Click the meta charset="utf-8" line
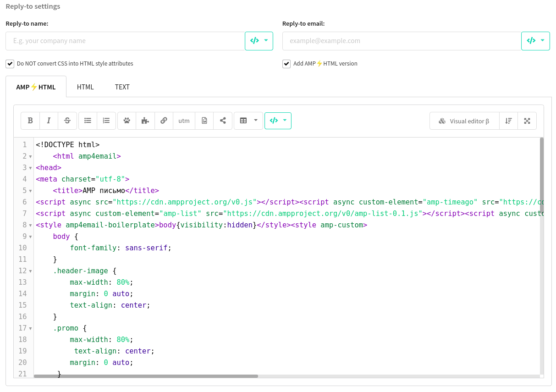This screenshot has width=556, height=392. tap(83, 179)
